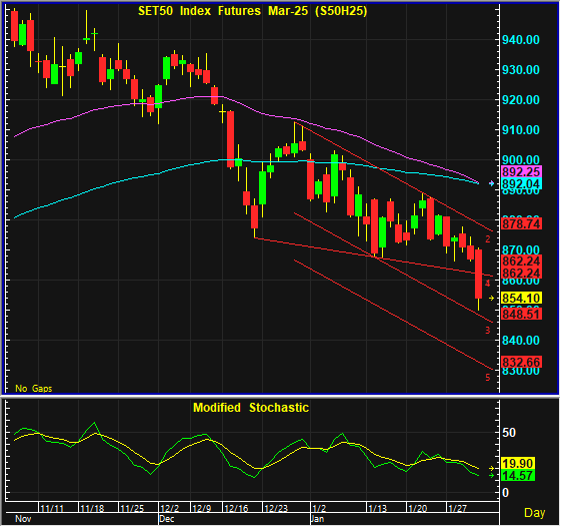Click the 12/23 date on the time axis
This screenshot has height=527, width=561.
click(276, 508)
